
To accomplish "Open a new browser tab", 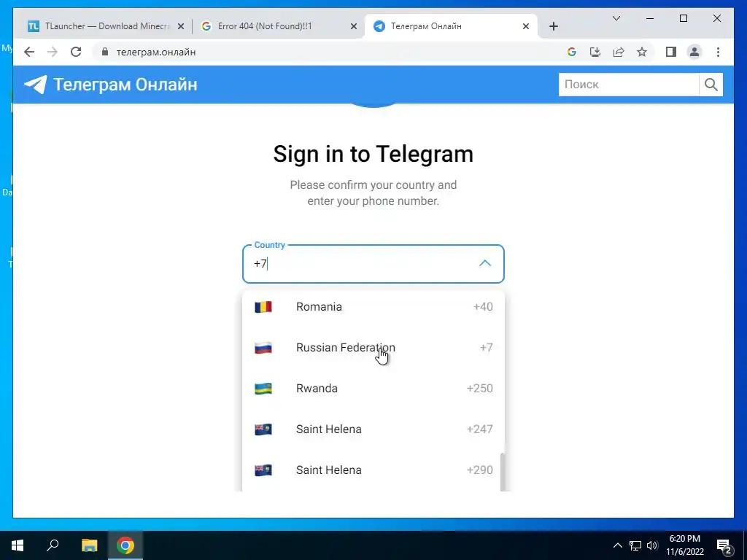I will pos(553,26).
